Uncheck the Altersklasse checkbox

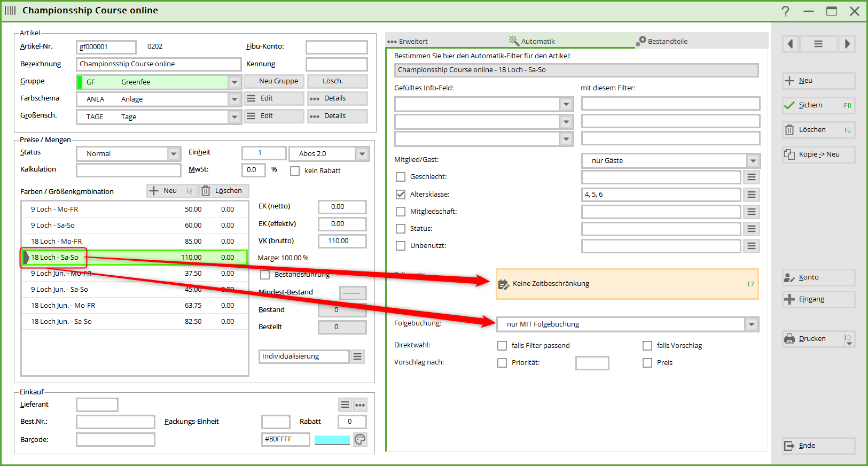[x=401, y=195]
